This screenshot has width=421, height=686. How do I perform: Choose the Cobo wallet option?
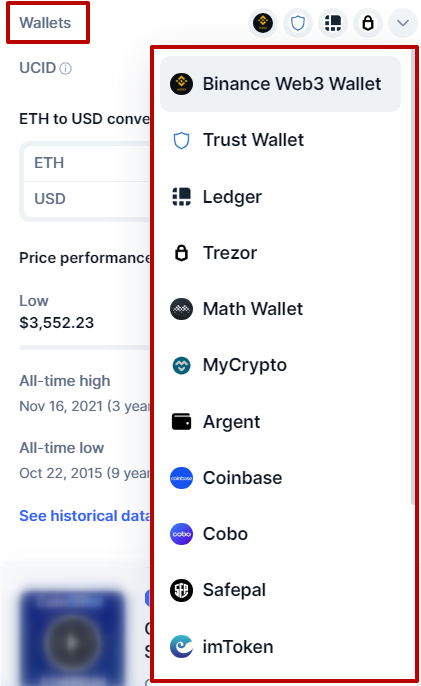(281, 534)
